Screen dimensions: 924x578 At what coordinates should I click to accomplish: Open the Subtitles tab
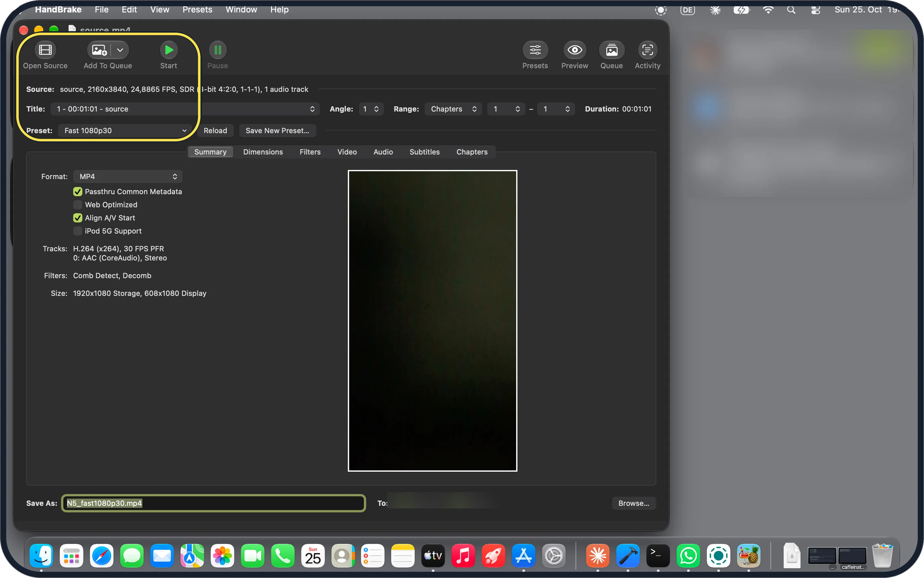tap(424, 152)
